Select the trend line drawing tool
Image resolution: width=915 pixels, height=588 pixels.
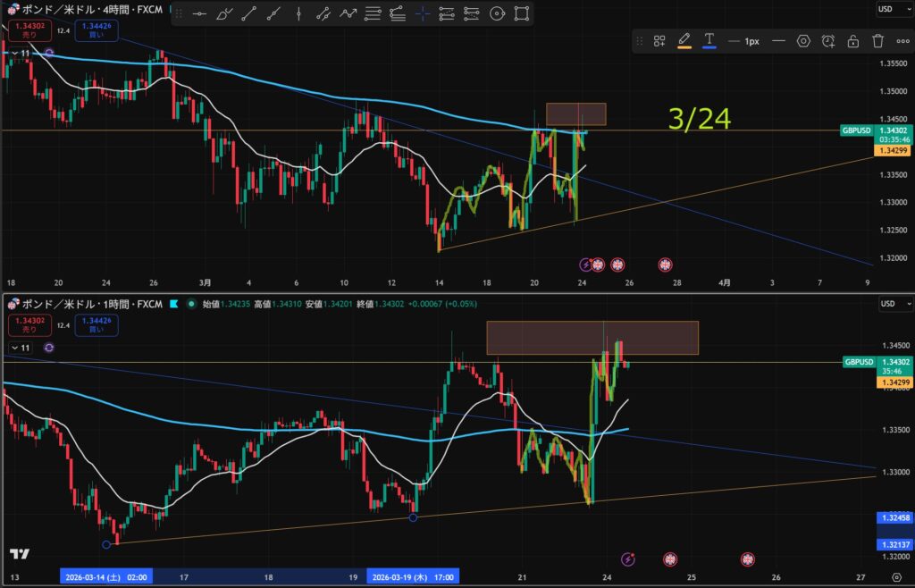[248, 14]
